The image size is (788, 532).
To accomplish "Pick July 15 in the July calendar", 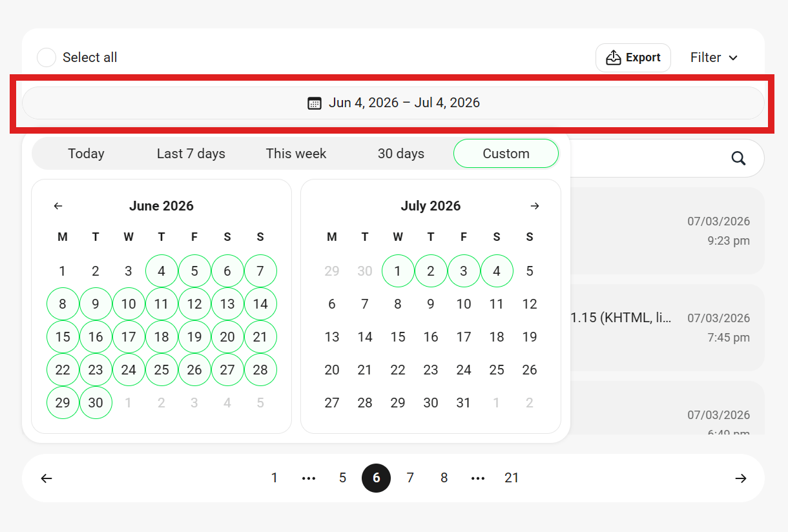I will (x=398, y=337).
